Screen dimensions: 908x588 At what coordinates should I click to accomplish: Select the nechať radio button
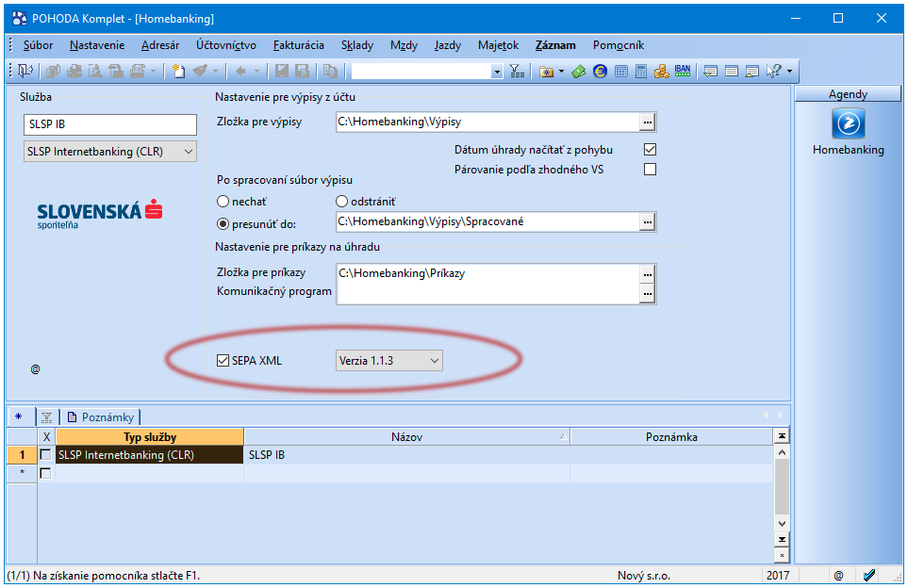point(223,202)
